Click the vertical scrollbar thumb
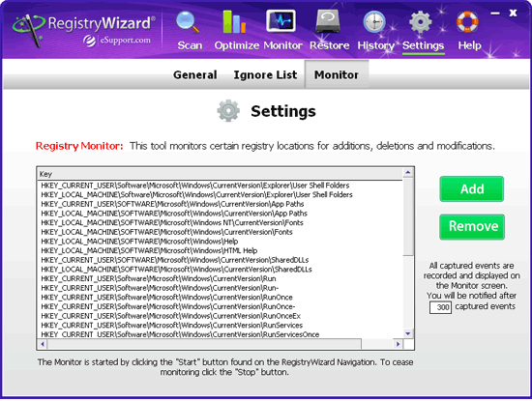 tap(408, 217)
